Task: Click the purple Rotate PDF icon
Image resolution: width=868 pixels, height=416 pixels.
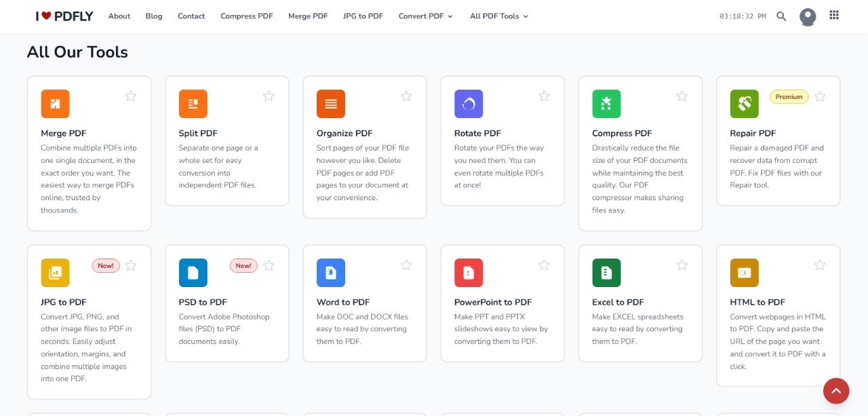Action: tap(469, 104)
